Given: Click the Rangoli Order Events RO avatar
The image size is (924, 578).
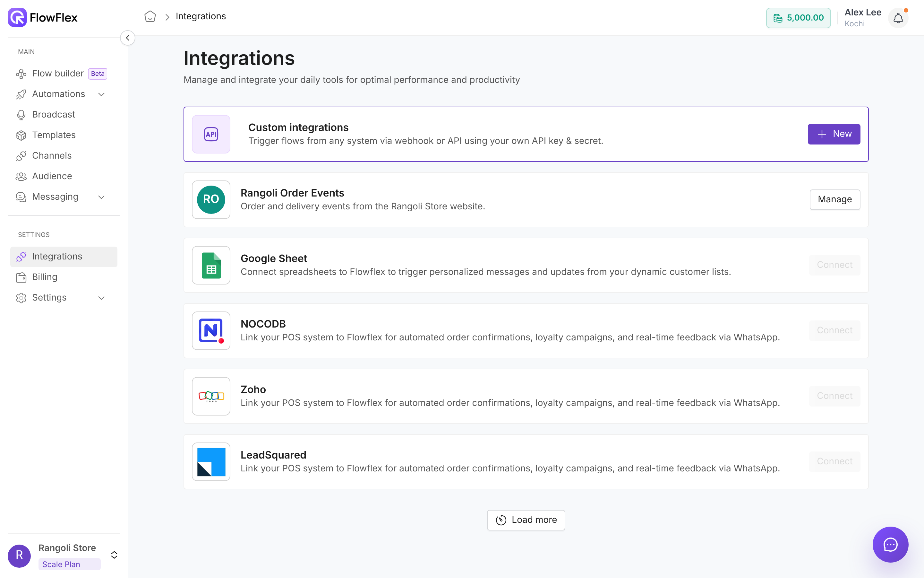Looking at the screenshot, I should [x=211, y=199].
